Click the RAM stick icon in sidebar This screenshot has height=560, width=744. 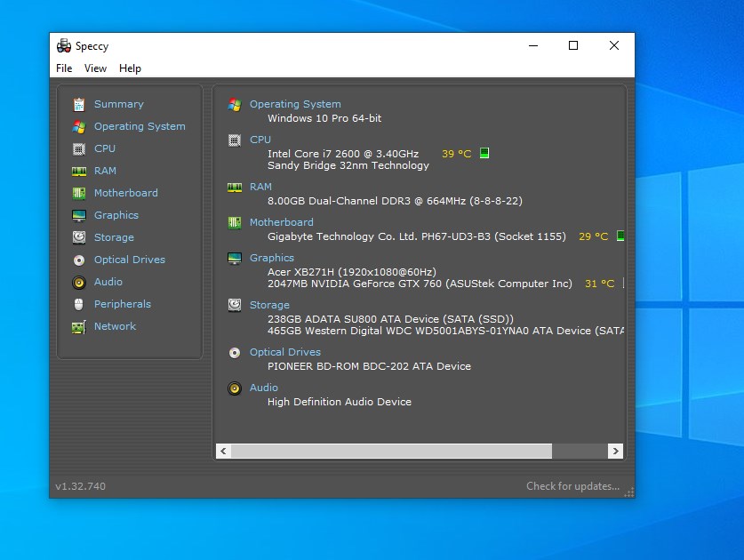pyautogui.click(x=79, y=171)
